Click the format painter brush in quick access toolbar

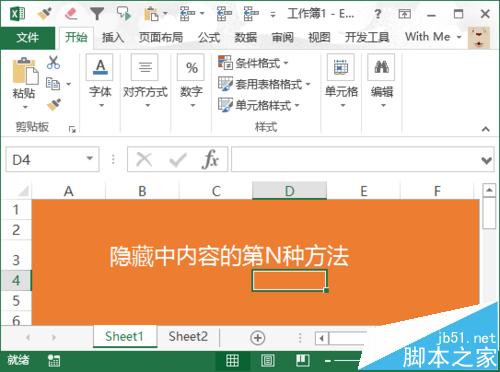click(44, 14)
